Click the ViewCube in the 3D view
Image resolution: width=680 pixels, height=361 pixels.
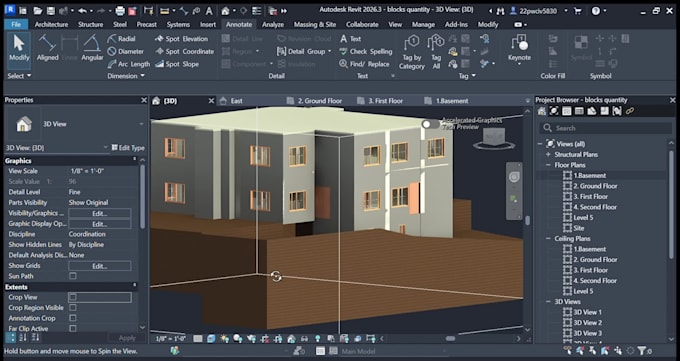tap(494, 138)
